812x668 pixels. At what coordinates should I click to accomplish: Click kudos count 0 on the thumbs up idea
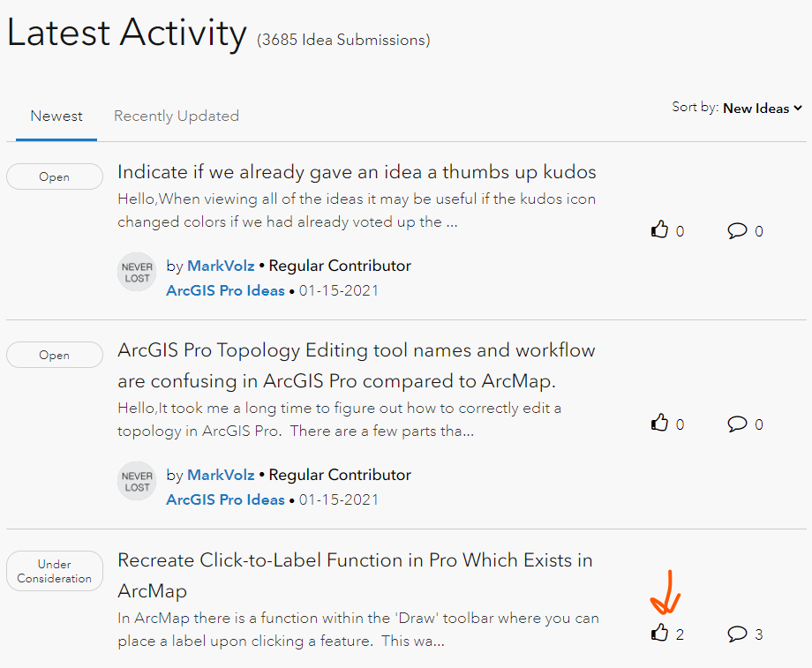point(680,231)
